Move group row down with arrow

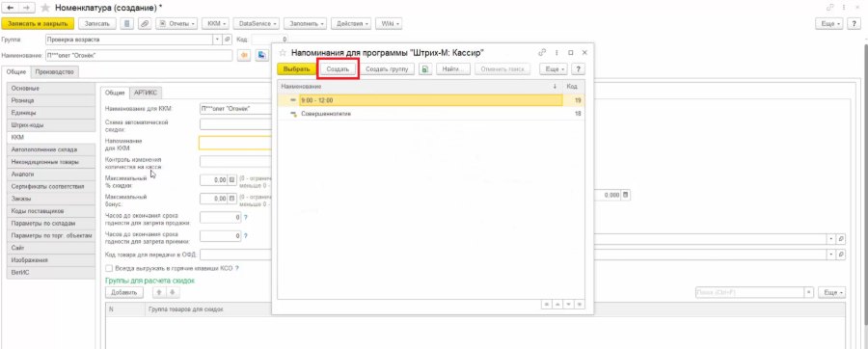172,292
